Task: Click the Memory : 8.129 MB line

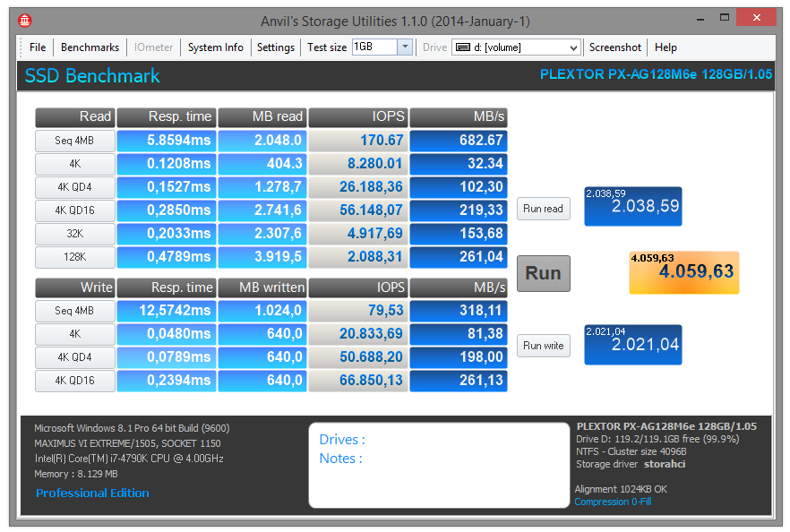Action: pyautogui.click(x=76, y=474)
